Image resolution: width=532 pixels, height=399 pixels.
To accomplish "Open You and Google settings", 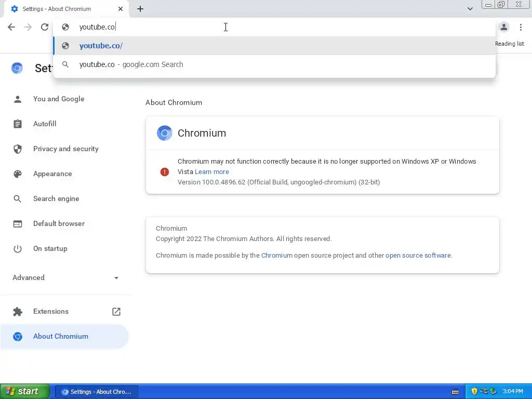I will tap(59, 99).
